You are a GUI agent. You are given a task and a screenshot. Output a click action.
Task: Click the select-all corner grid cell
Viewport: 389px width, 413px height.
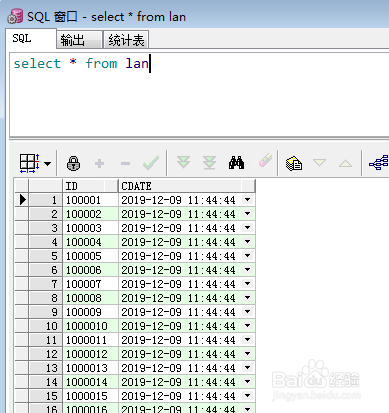pyautogui.click(x=22, y=186)
